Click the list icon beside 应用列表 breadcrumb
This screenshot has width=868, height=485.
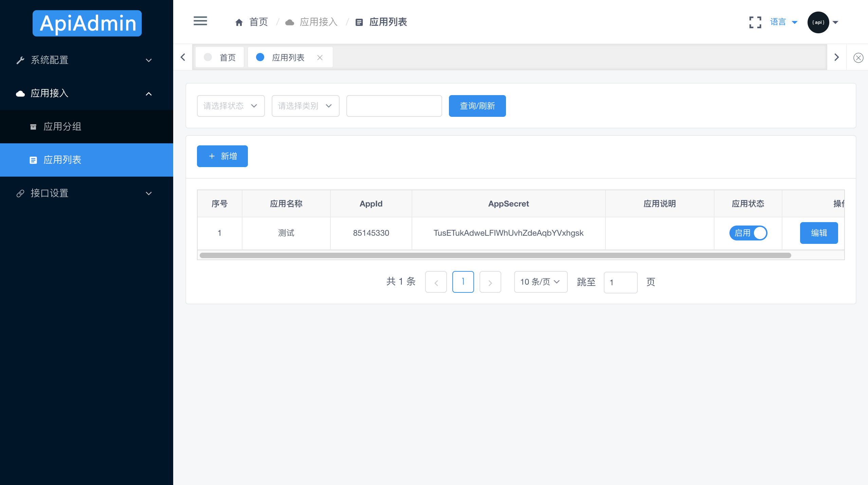tap(359, 22)
